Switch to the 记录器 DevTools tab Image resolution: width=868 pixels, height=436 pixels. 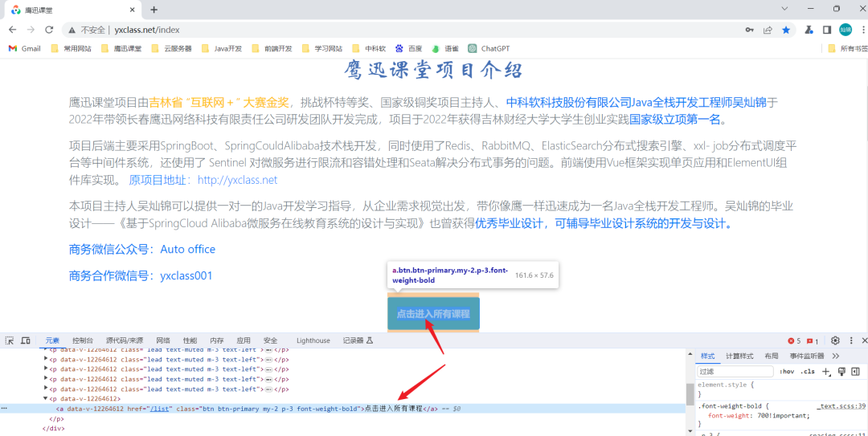click(x=358, y=340)
